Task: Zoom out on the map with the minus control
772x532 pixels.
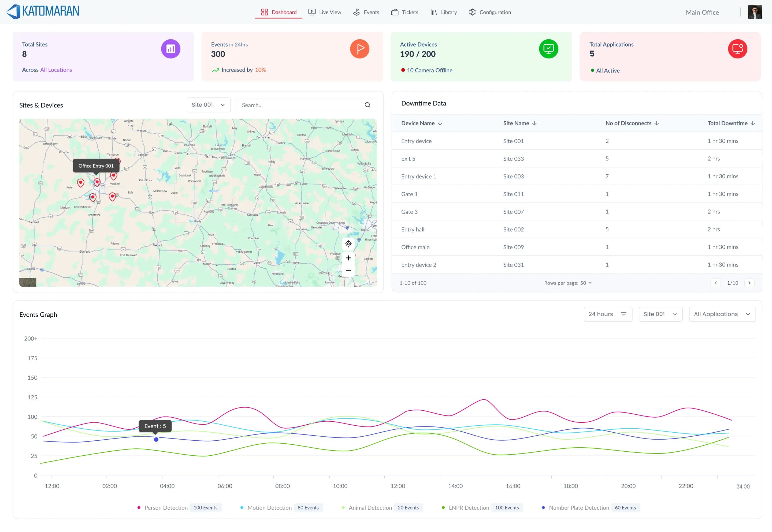Action: [x=348, y=270]
